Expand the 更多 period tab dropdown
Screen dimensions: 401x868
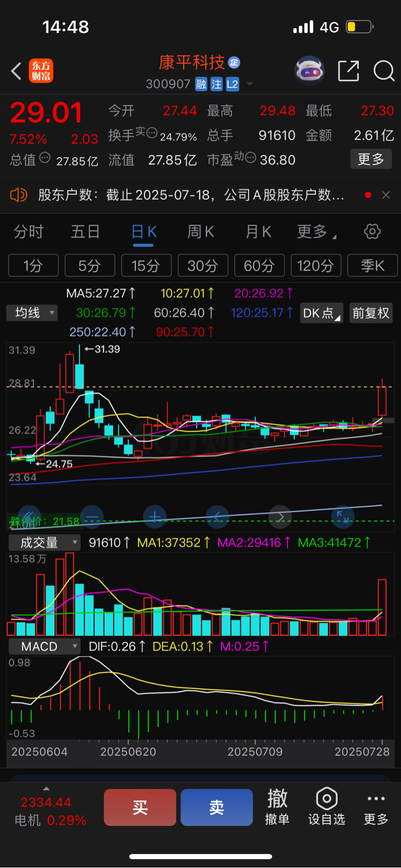(x=316, y=231)
